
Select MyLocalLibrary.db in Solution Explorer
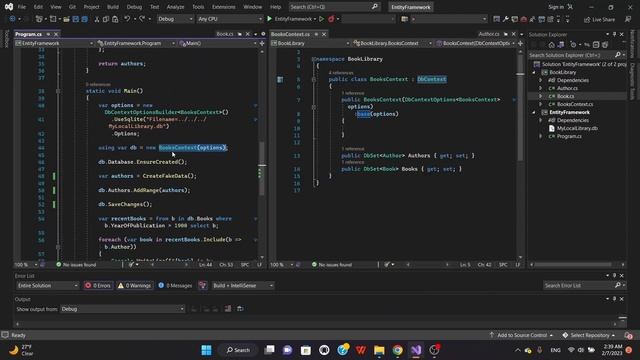[x=577, y=128]
